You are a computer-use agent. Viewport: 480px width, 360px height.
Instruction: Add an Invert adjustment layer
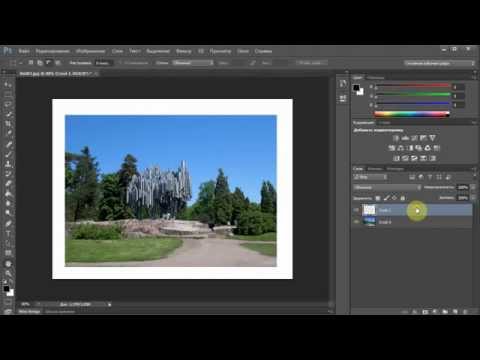pyautogui.click(x=396, y=158)
